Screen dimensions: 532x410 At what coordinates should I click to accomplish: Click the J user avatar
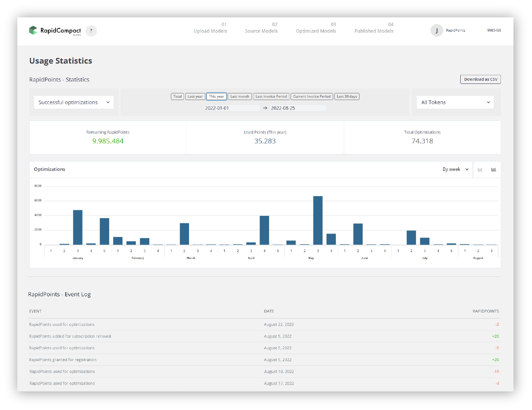[x=437, y=30]
